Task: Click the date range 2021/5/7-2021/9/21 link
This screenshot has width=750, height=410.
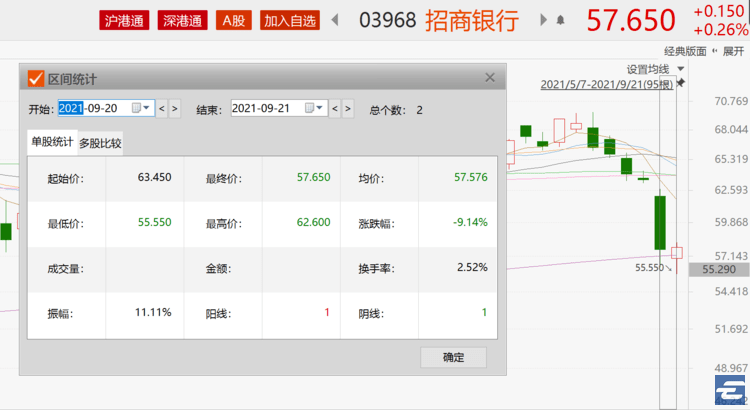Action: [607, 85]
